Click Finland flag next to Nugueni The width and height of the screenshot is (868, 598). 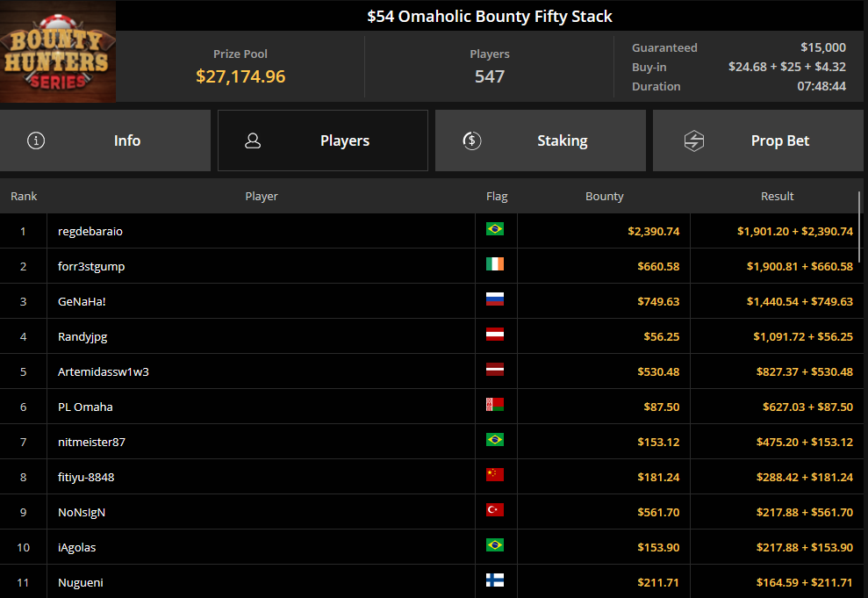click(495, 580)
